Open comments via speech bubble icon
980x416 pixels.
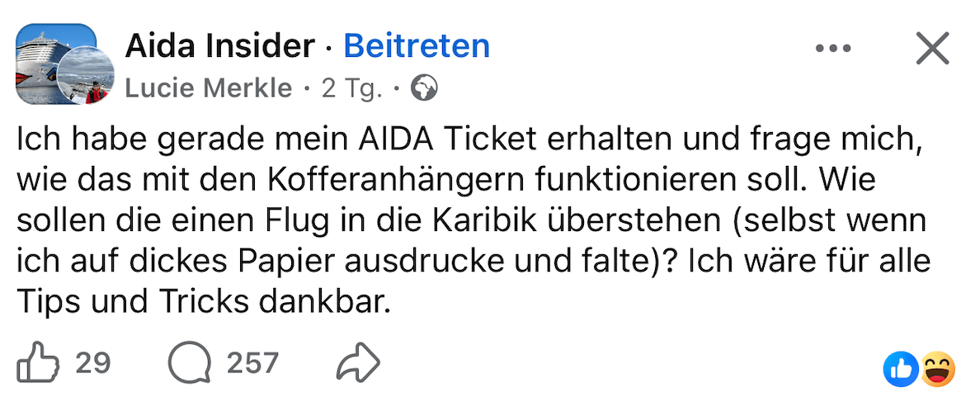tap(187, 363)
